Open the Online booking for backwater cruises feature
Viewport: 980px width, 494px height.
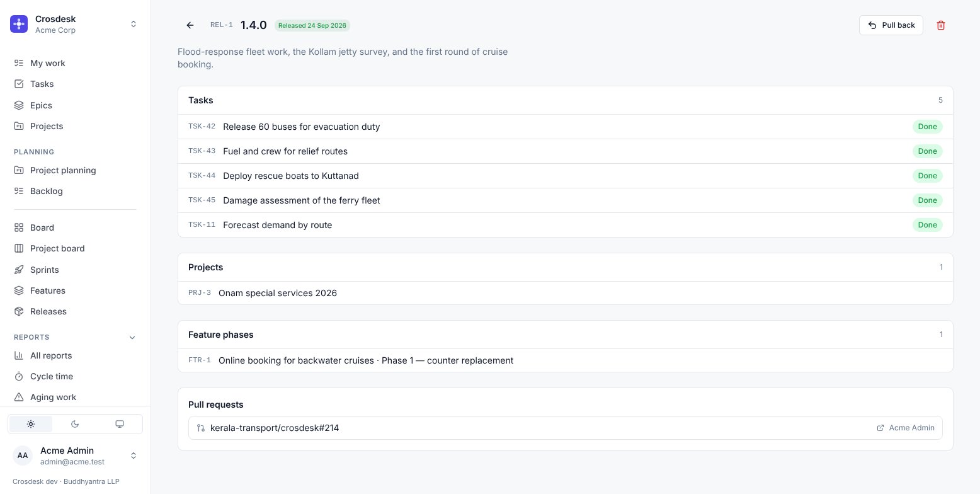[566, 360]
